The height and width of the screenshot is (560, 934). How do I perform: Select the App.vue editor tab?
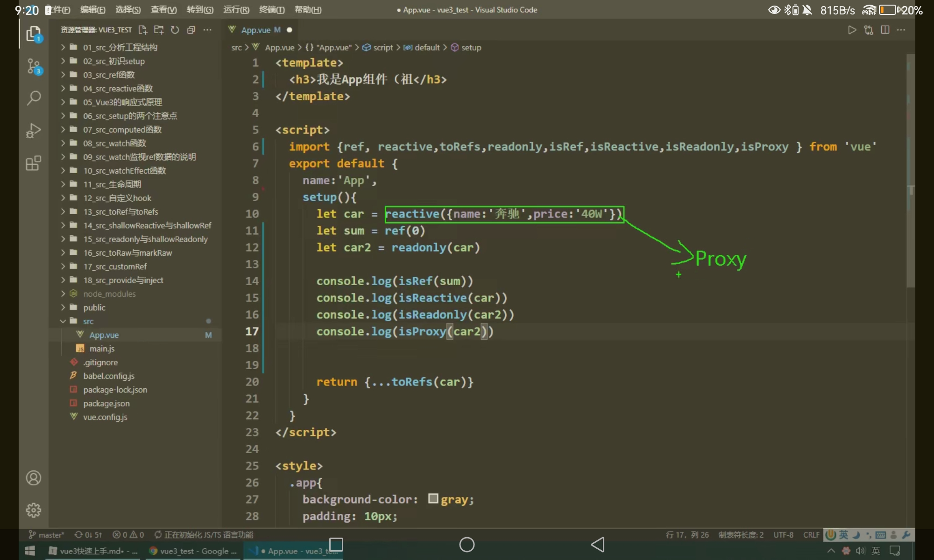point(255,30)
